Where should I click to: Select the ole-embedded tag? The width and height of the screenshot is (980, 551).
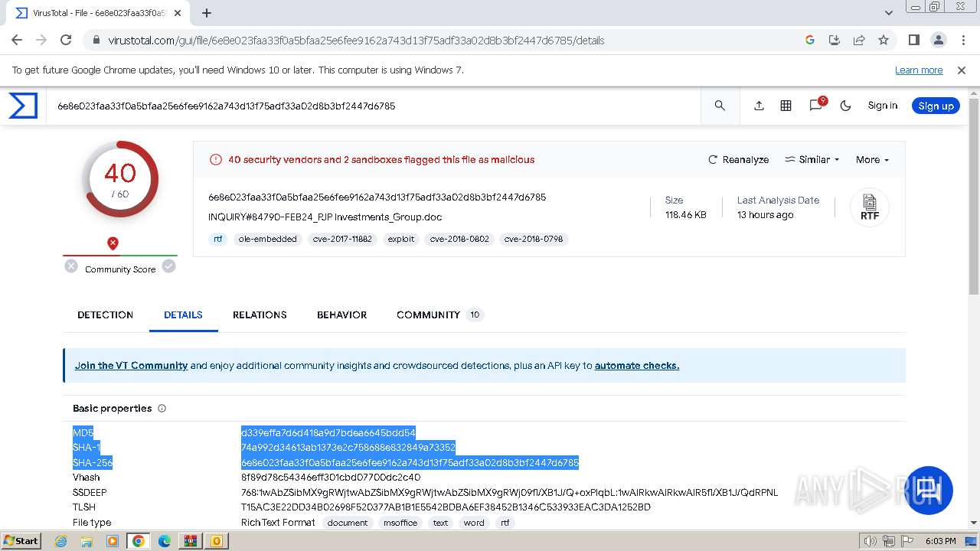coord(267,239)
